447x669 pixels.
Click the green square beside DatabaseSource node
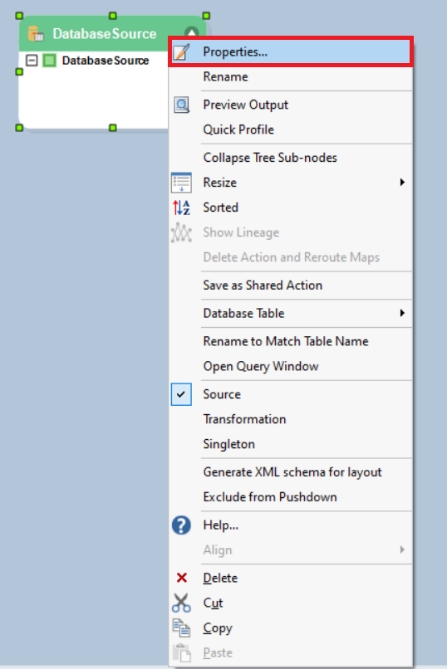49,60
